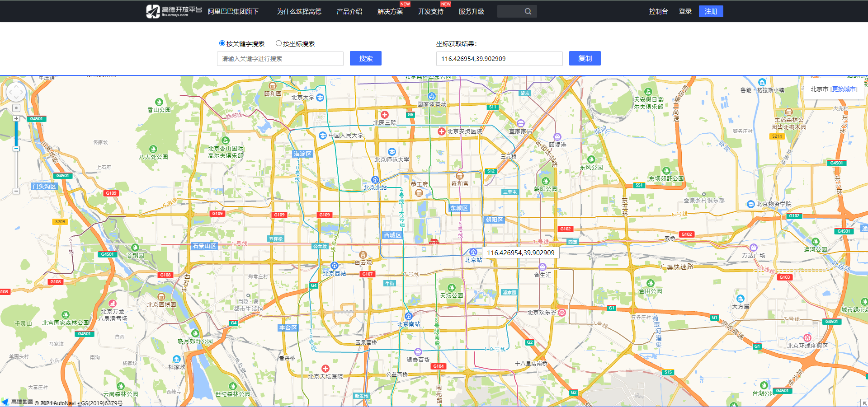This screenshot has width=868, height=407.
Task: Click the 朝阳区 district label
Action: tap(495, 220)
